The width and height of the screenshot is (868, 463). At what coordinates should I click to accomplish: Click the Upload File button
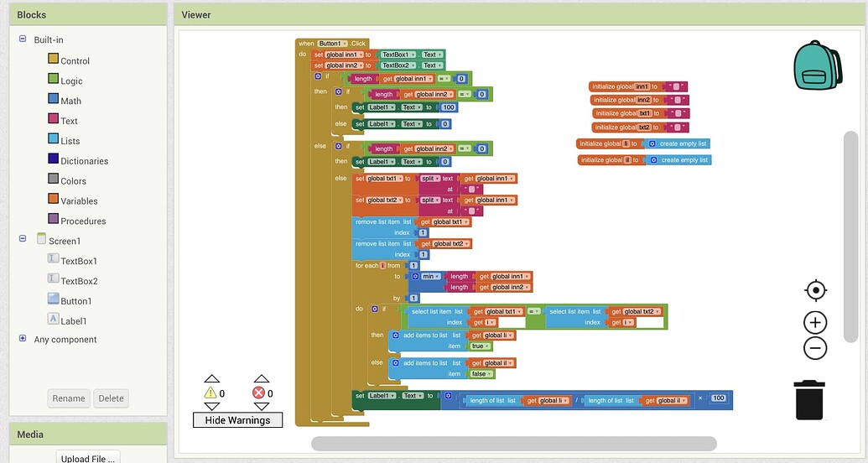[x=88, y=457]
